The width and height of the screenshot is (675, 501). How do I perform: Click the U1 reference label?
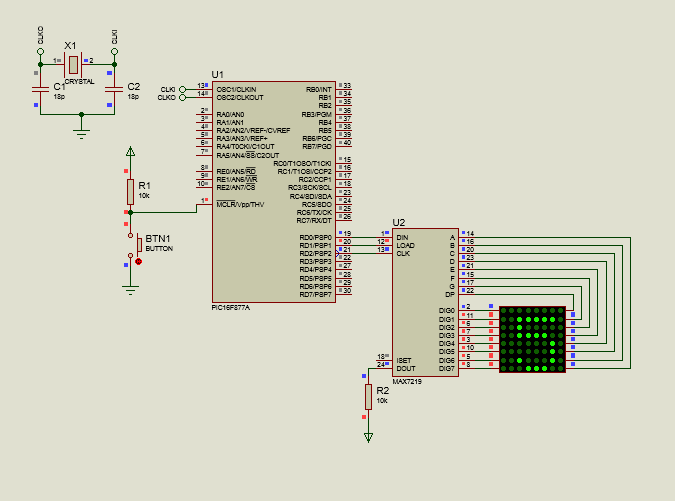point(217,75)
